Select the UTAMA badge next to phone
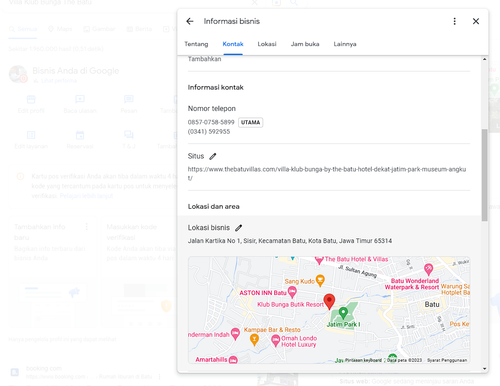Screen dimensions: 500x386 (250, 122)
